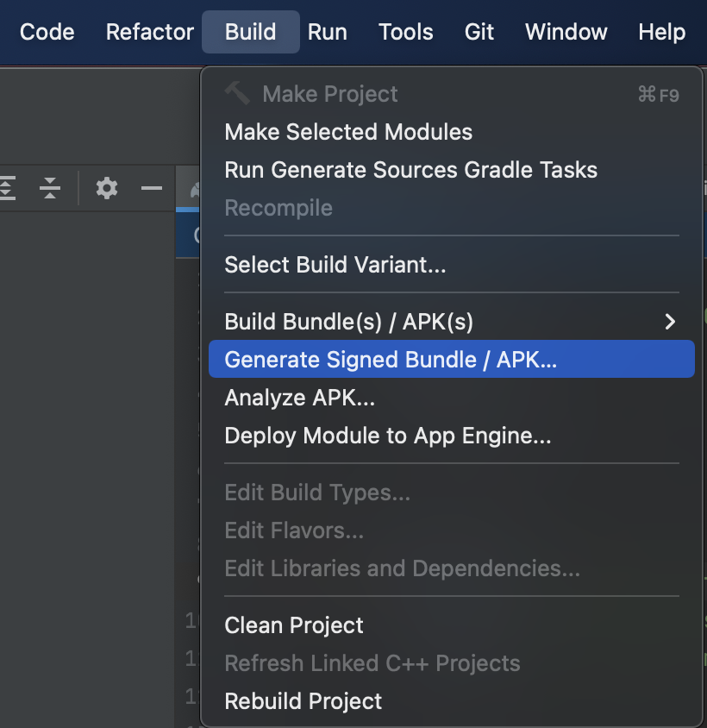Open the Refactor menu
The width and height of the screenshot is (707, 728).
coord(150,32)
